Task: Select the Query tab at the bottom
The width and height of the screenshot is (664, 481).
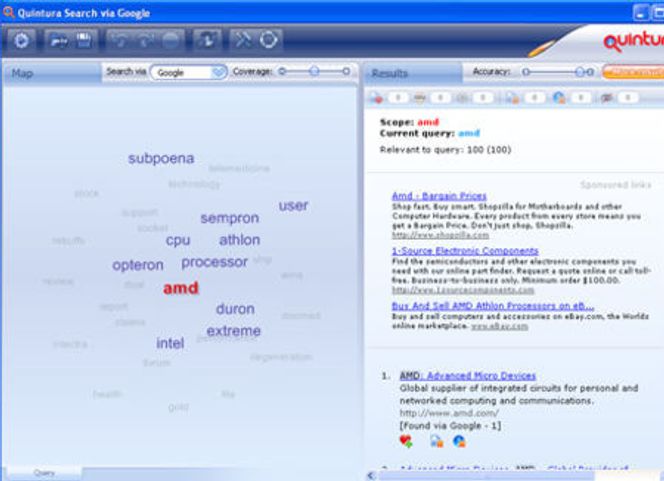Action: [x=44, y=473]
